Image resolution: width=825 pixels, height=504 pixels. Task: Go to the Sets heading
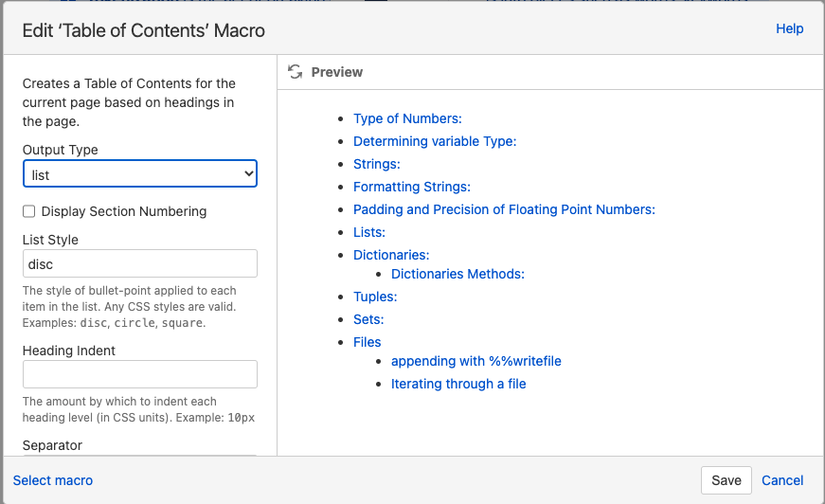click(x=368, y=319)
